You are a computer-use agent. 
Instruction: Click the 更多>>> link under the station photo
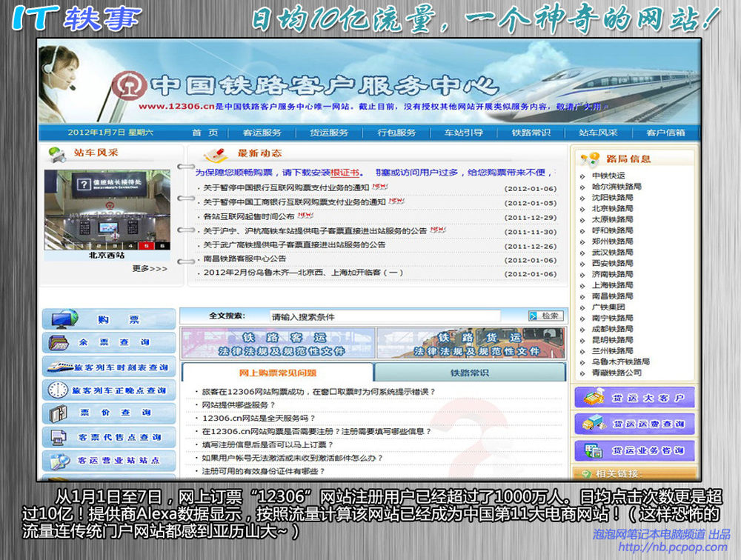pyautogui.click(x=150, y=268)
